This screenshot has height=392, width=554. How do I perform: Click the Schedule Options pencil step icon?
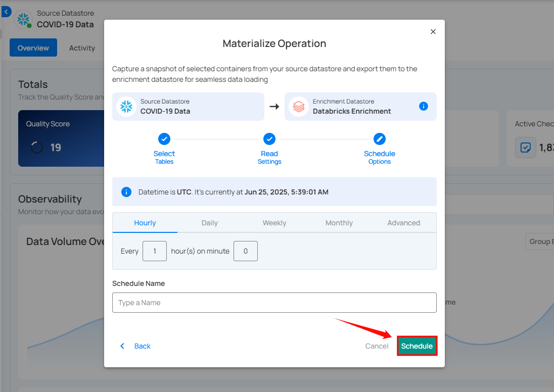[380, 139]
